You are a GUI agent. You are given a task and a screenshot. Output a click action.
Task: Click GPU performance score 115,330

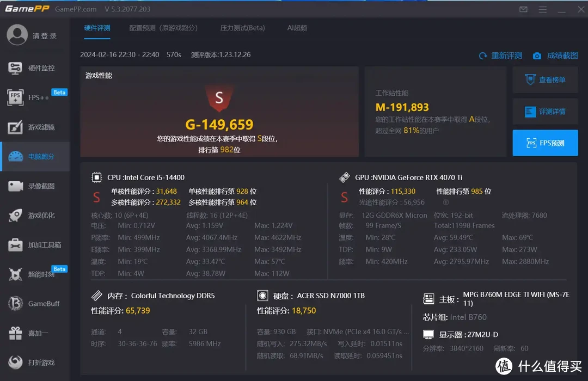tap(403, 191)
